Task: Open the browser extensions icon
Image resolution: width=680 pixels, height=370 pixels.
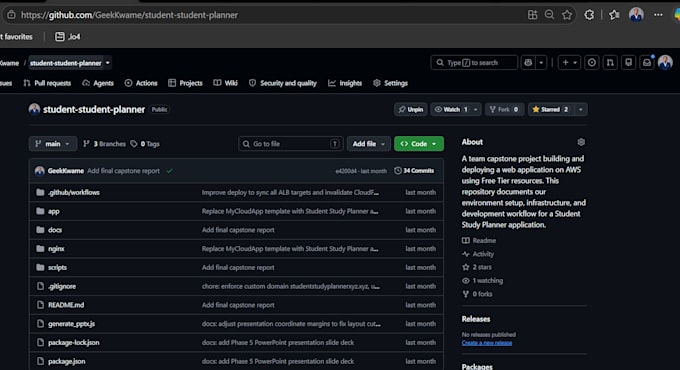Action: (589, 15)
